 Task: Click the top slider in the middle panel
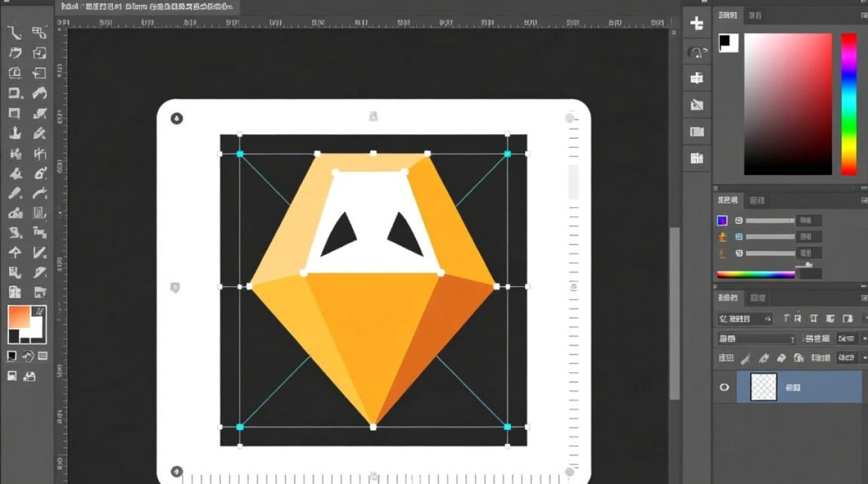tap(770, 221)
